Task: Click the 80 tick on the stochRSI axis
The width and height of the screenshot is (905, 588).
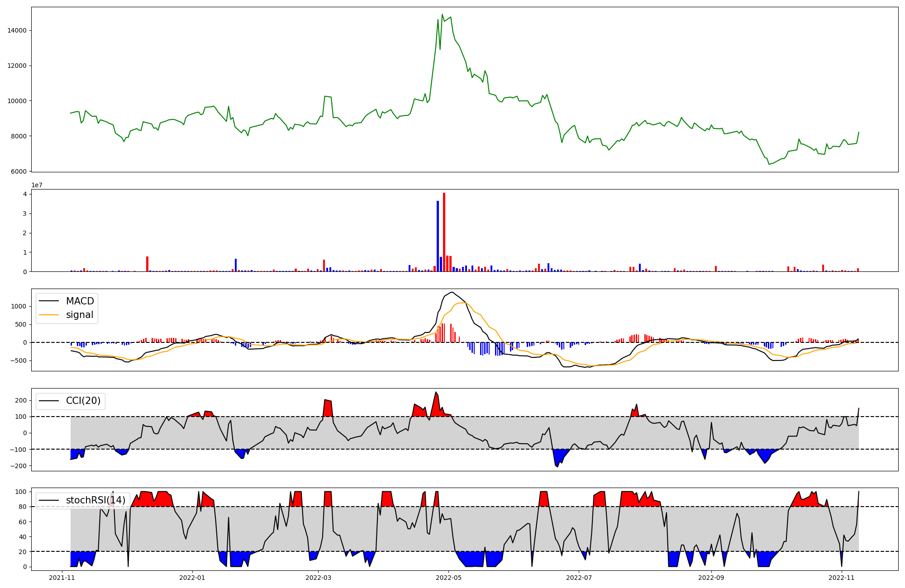Action: [x=23, y=507]
